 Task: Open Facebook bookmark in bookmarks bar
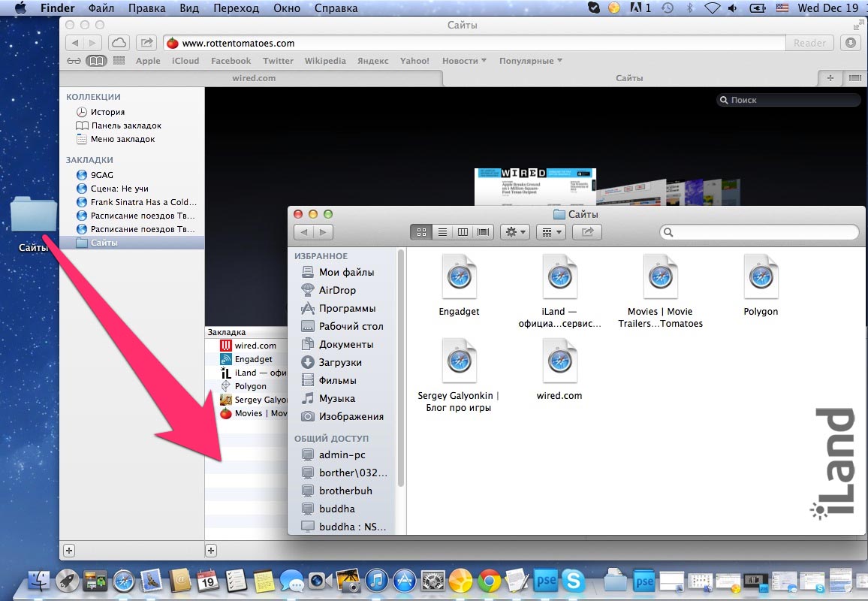231,61
